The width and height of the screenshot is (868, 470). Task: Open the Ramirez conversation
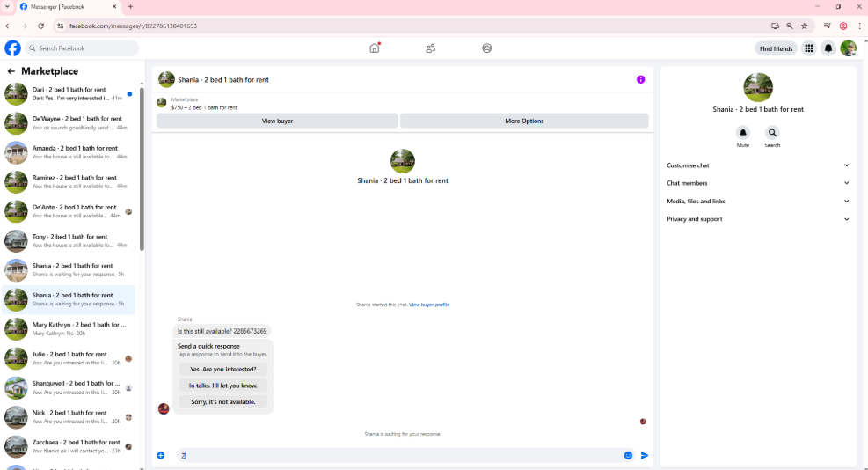69,182
